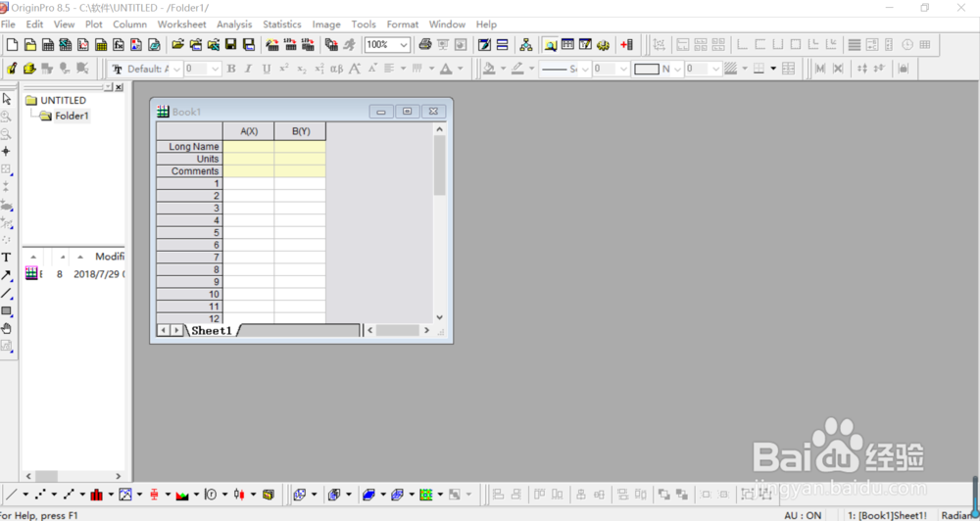
Task: Click the Column bar chart icon
Action: [97, 495]
